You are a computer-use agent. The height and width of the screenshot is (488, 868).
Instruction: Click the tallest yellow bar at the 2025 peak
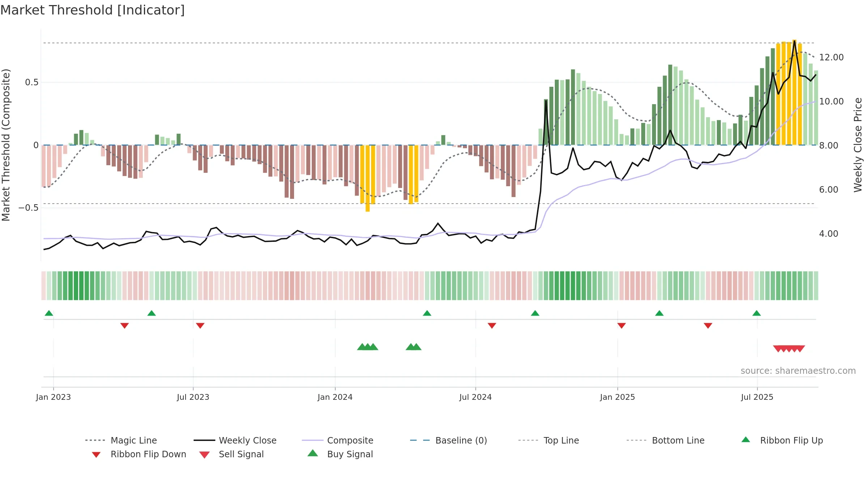point(794,92)
